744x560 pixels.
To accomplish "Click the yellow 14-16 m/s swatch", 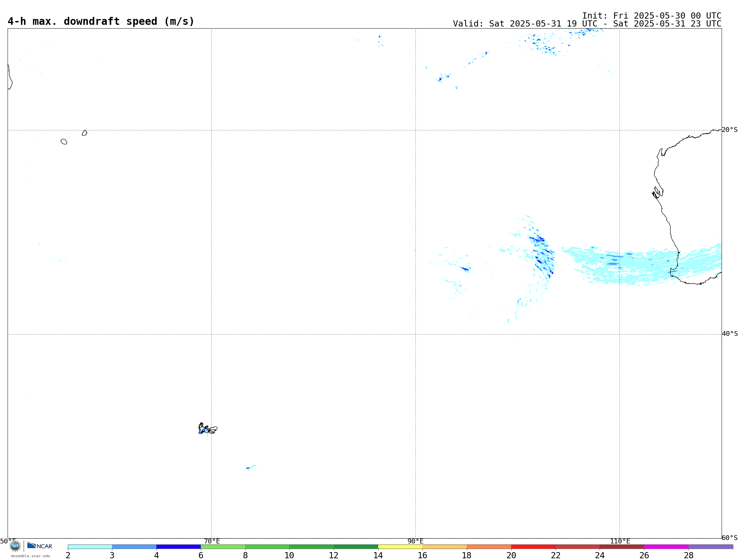I will tap(400, 547).
